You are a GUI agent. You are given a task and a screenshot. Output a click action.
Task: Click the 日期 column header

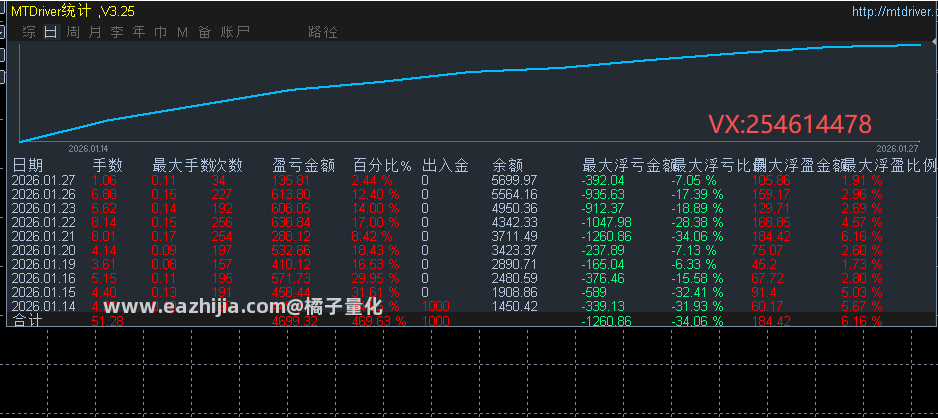[x=28, y=165]
